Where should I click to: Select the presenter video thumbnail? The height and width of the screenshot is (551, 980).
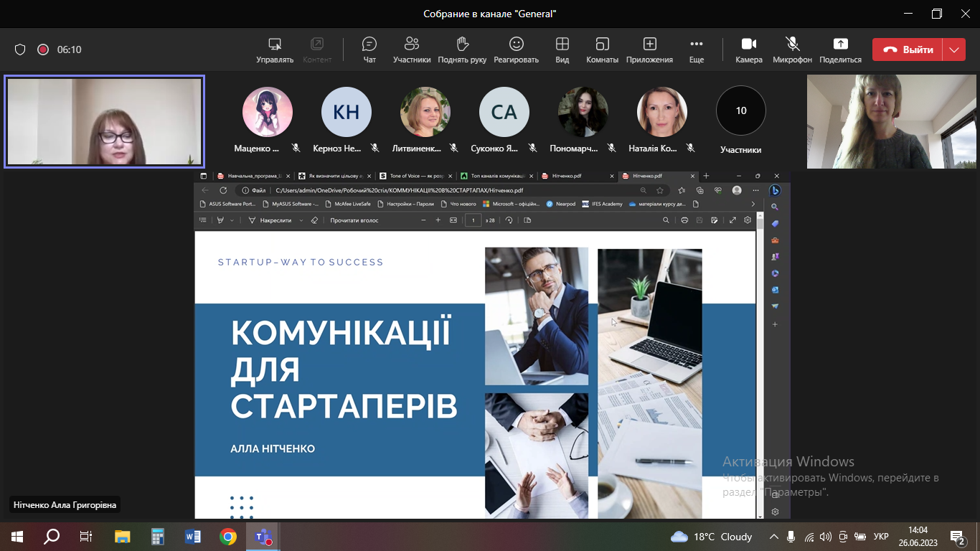point(105,122)
